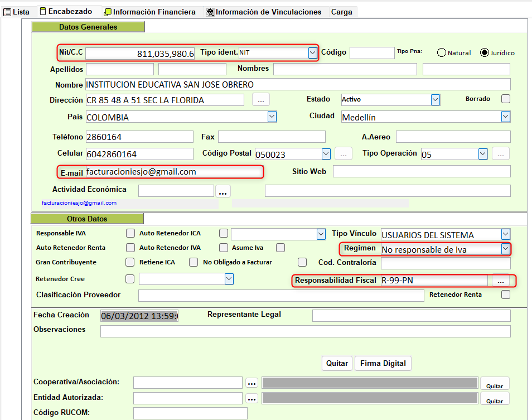Expand the Regimen dropdown

505,249
